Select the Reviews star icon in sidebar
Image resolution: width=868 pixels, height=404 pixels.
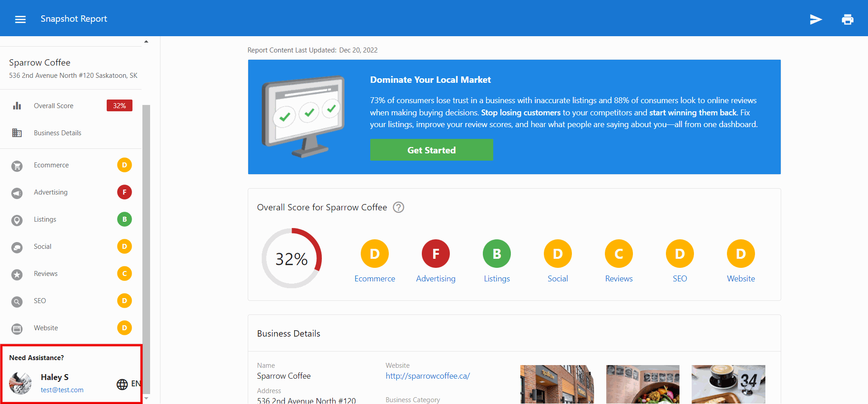click(17, 274)
